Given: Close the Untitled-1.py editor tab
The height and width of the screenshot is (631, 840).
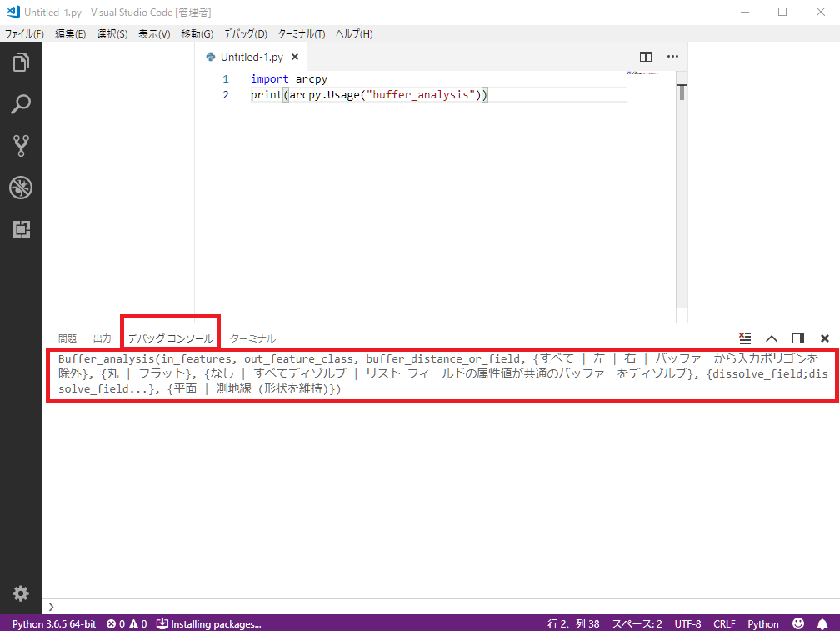Looking at the screenshot, I should (x=295, y=57).
